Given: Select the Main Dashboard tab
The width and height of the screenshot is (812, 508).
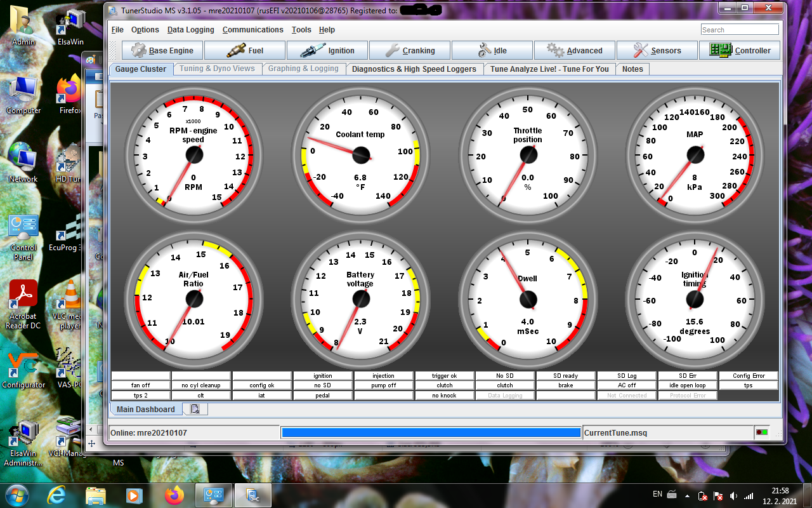Looking at the screenshot, I should click(x=146, y=410).
